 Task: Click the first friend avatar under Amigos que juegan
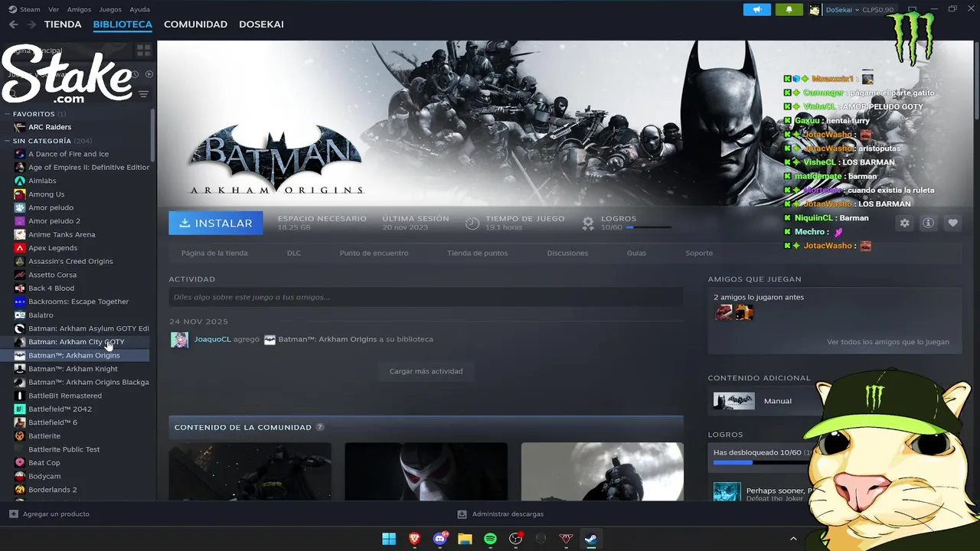pos(724,312)
